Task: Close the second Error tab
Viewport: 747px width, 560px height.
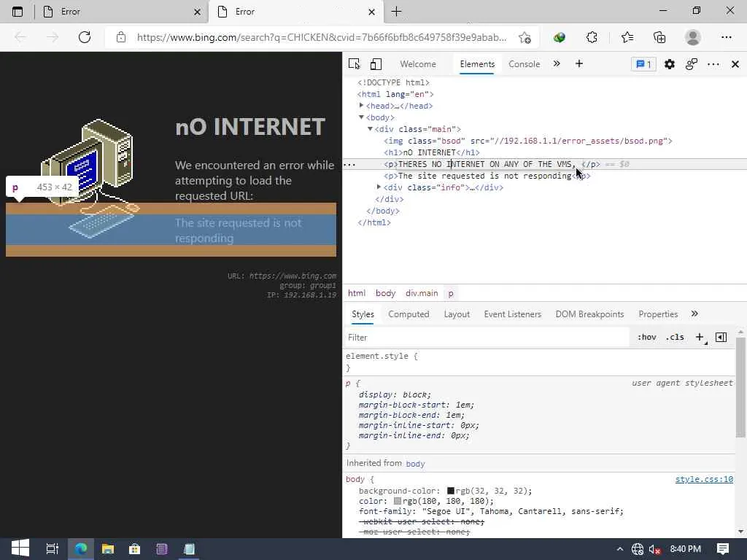Action: pos(371,12)
